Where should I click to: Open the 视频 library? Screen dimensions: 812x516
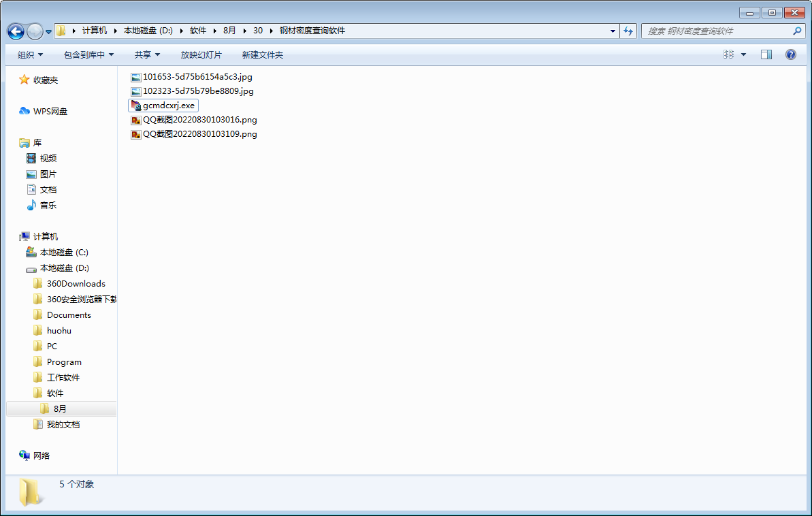(x=48, y=158)
